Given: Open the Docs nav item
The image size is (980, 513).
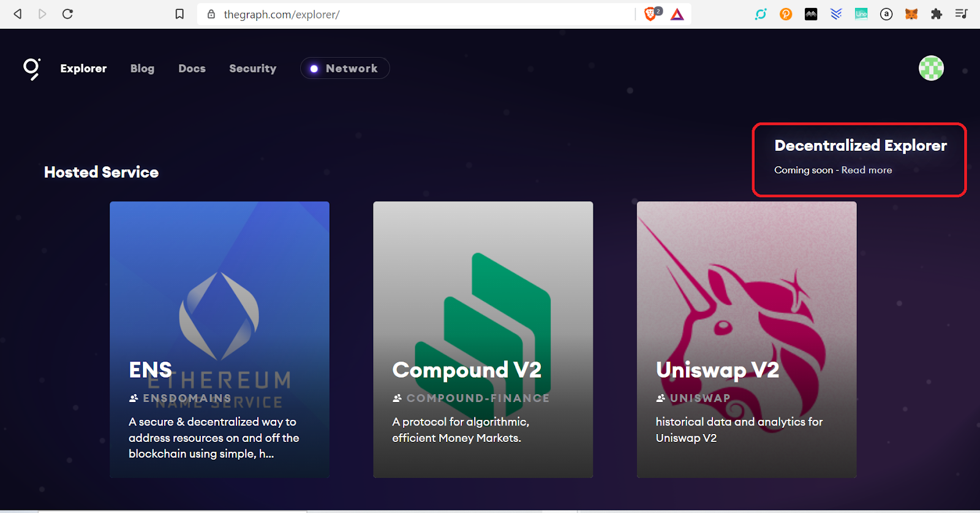Looking at the screenshot, I should pyautogui.click(x=192, y=69).
